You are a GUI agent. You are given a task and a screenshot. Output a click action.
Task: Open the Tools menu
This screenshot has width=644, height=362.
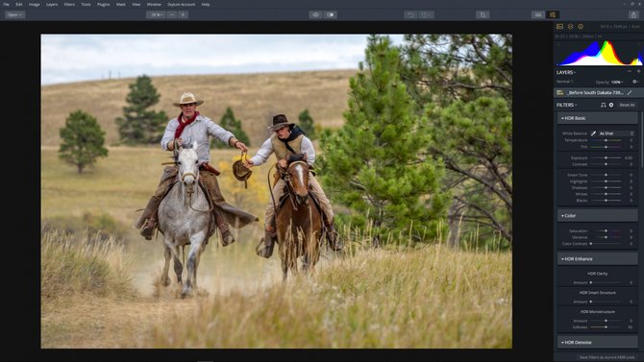coord(86,5)
